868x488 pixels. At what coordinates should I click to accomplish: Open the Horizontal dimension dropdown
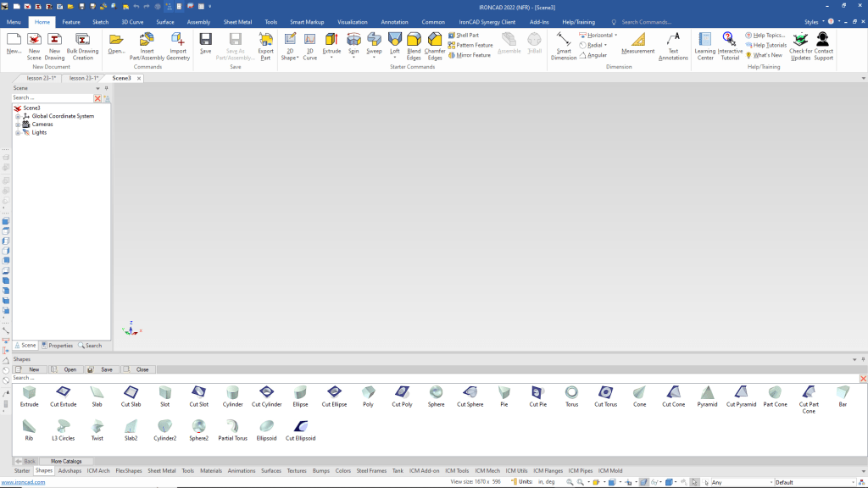point(615,36)
